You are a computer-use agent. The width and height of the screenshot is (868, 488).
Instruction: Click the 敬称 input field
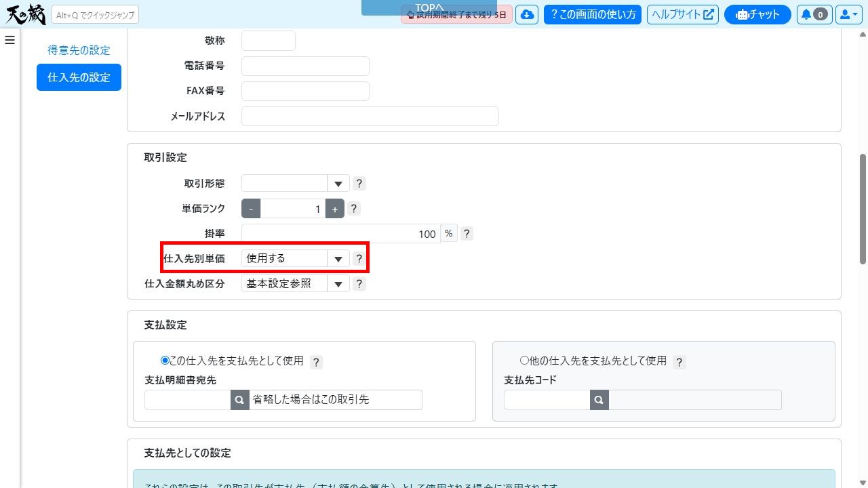(x=269, y=41)
